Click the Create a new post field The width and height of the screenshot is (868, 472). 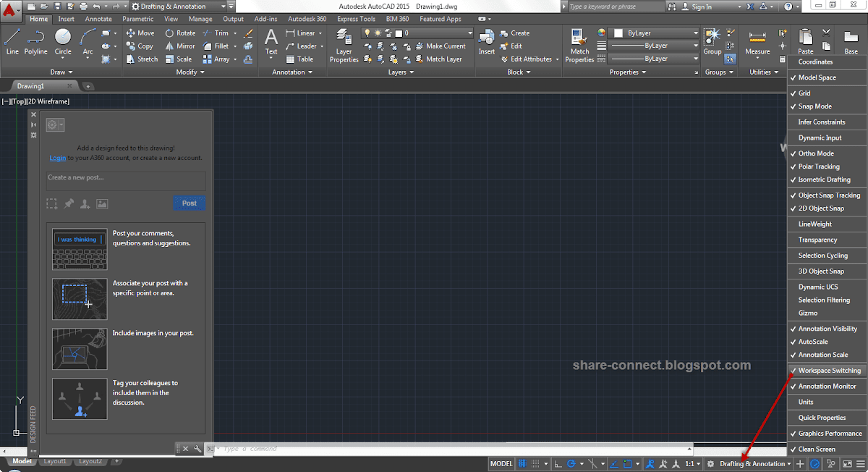126,180
